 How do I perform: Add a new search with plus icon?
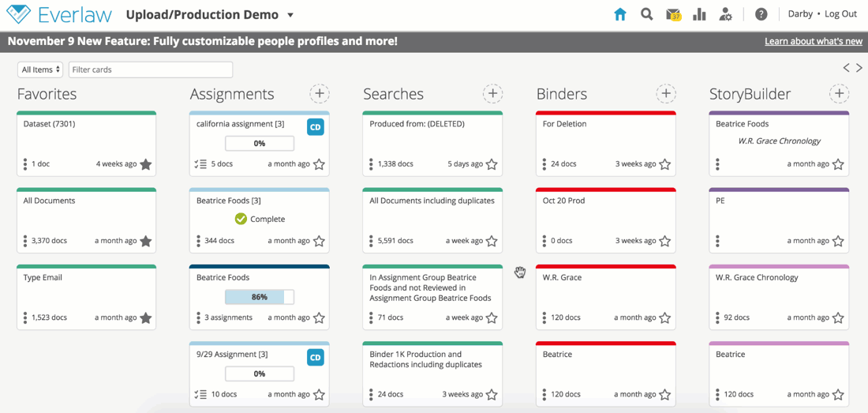(492, 94)
